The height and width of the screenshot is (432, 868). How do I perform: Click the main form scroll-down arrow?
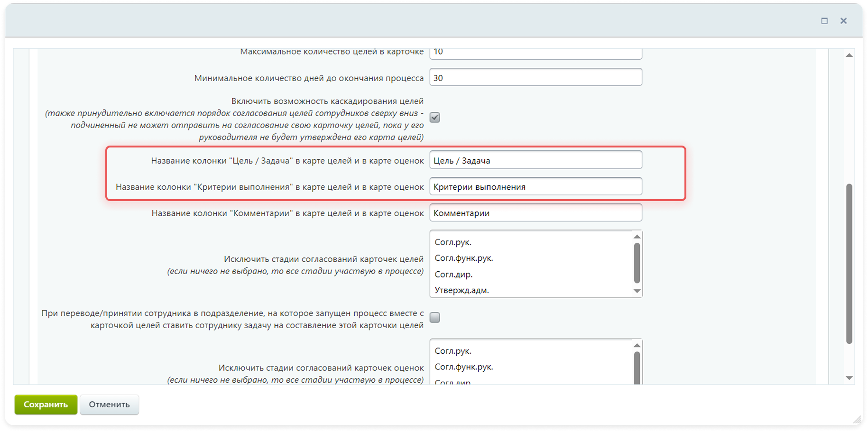pyautogui.click(x=849, y=378)
